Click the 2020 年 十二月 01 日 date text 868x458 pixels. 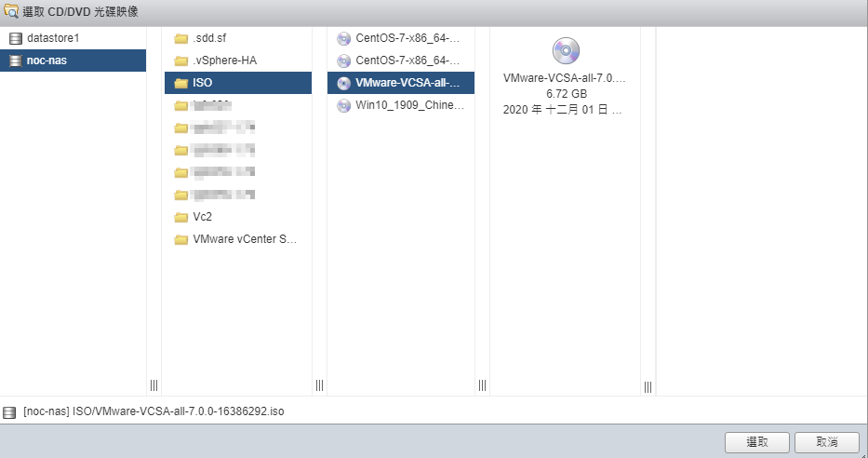tap(563, 110)
